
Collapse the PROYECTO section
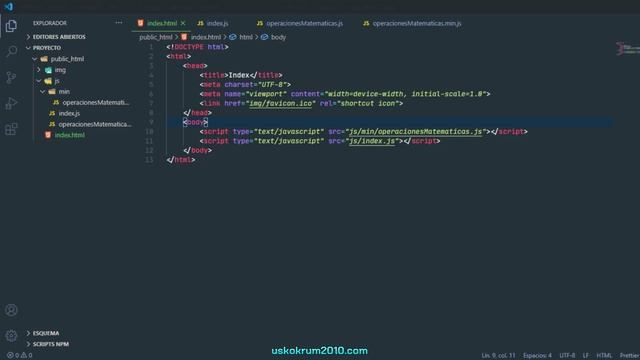(47, 48)
